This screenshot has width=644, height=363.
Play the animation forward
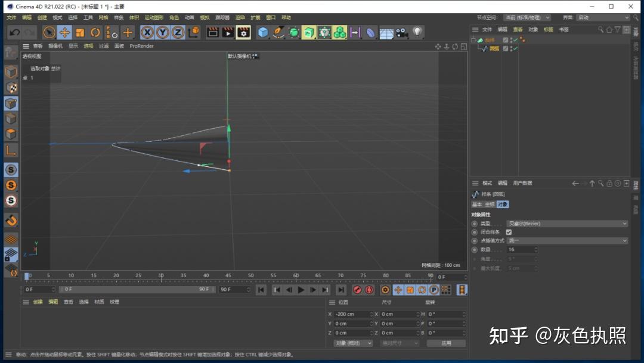tap(301, 290)
